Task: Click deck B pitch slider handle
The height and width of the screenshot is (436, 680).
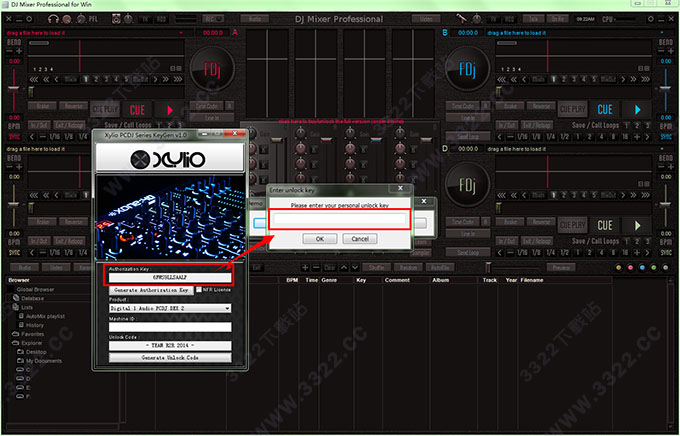Action: click(666, 89)
